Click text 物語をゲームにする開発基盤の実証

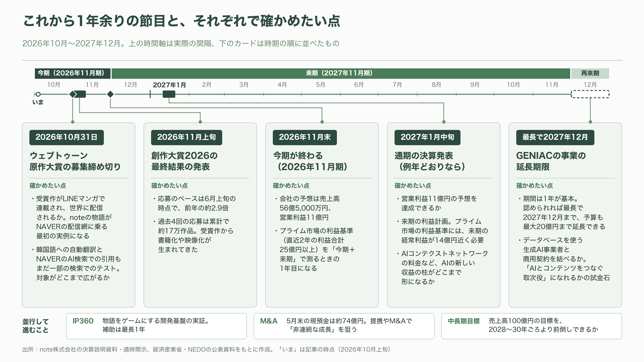coord(156,325)
